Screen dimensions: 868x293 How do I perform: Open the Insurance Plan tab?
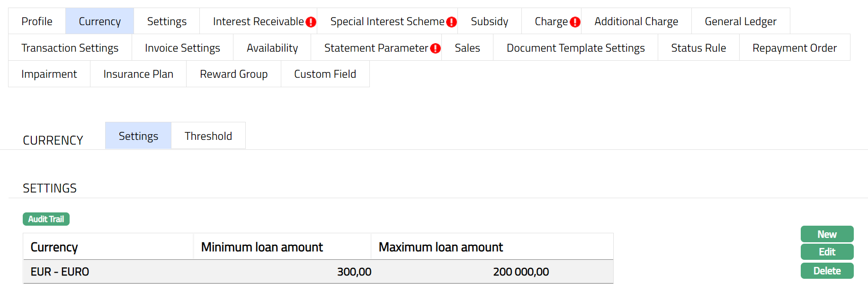(138, 74)
